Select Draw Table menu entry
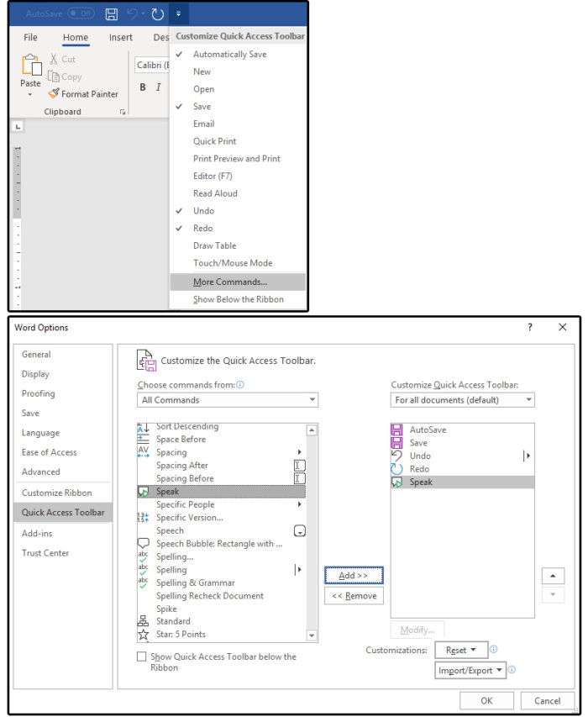 pyautogui.click(x=238, y=245)
